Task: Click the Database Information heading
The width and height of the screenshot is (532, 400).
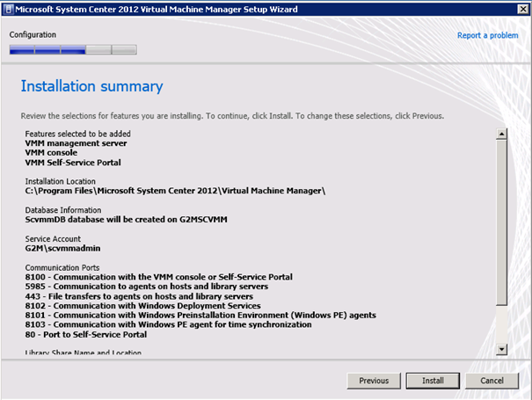Action: (63, 210)
